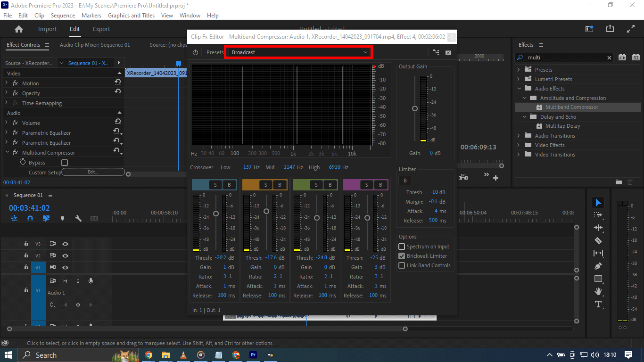Viewport: 644px width, 362px height.
Task: Click the Custom Setup Edit button
Action: click(x=93, y=172)
